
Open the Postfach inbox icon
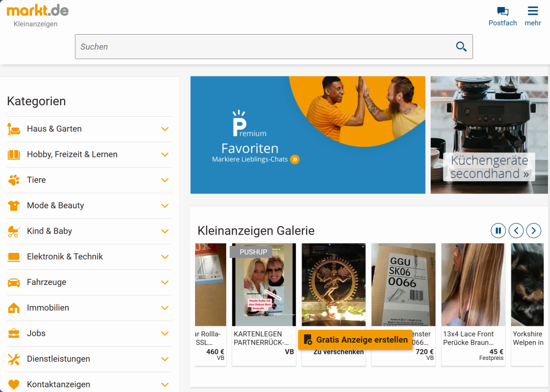pos(503,12)
